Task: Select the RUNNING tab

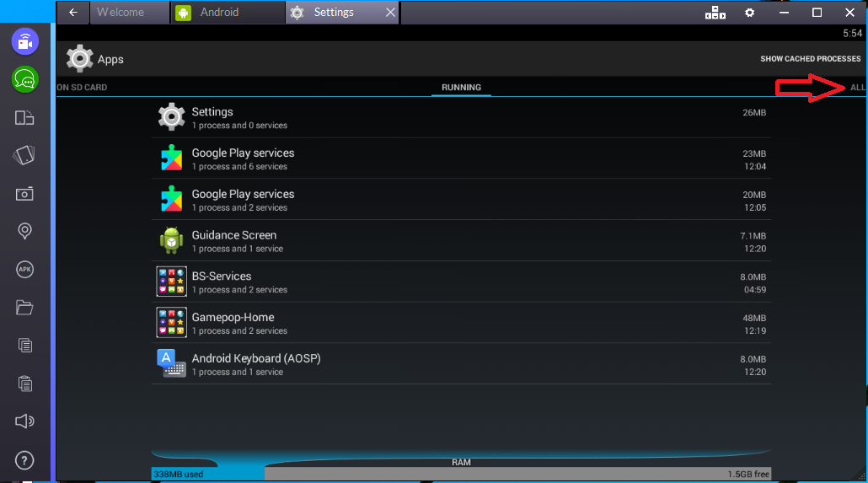Action: click(461, 88)
